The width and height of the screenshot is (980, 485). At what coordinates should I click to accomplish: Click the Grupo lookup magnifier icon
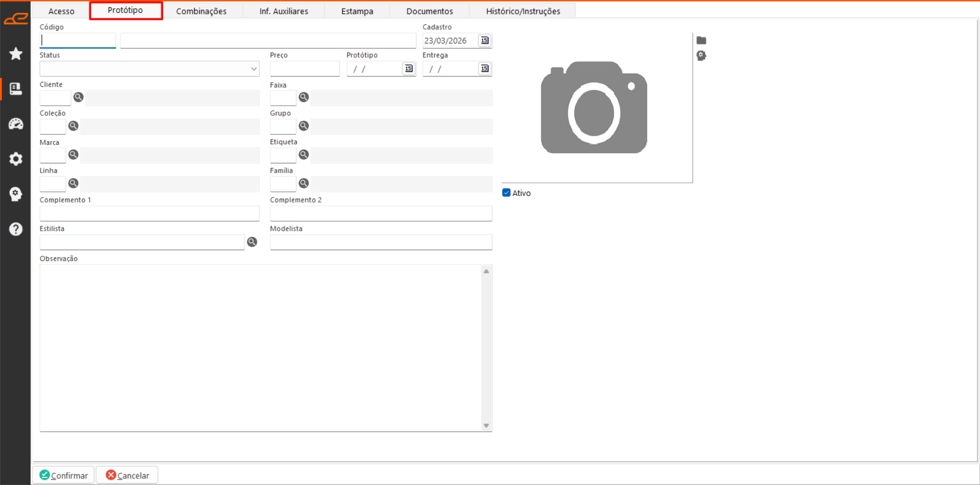click(x=304, y=126)
